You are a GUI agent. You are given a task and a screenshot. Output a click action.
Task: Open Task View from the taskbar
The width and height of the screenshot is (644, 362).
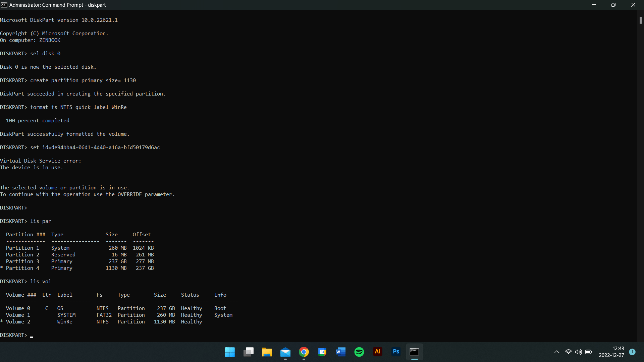point(249,352)
